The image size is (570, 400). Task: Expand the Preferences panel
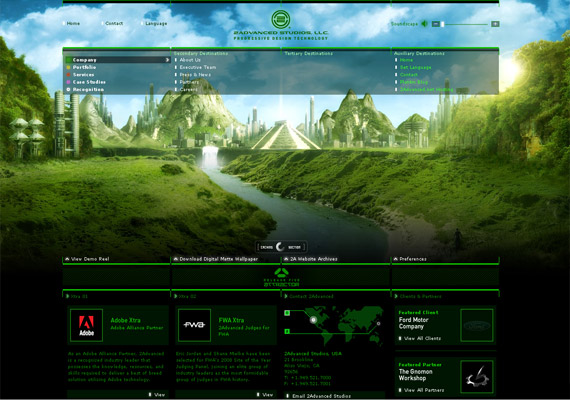[410, 259]
